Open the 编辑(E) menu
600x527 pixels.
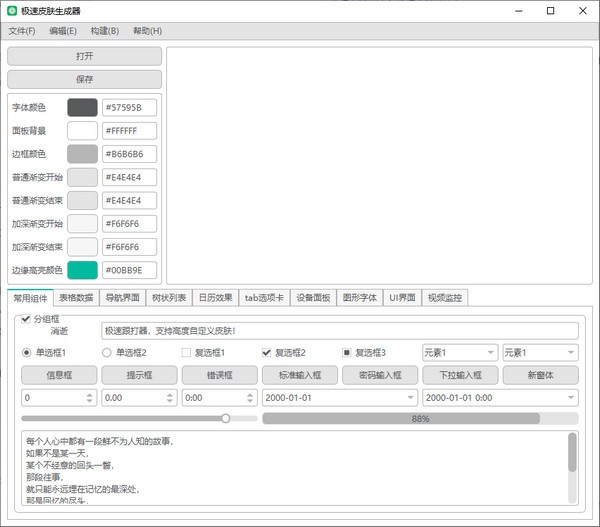coord(63,31)
